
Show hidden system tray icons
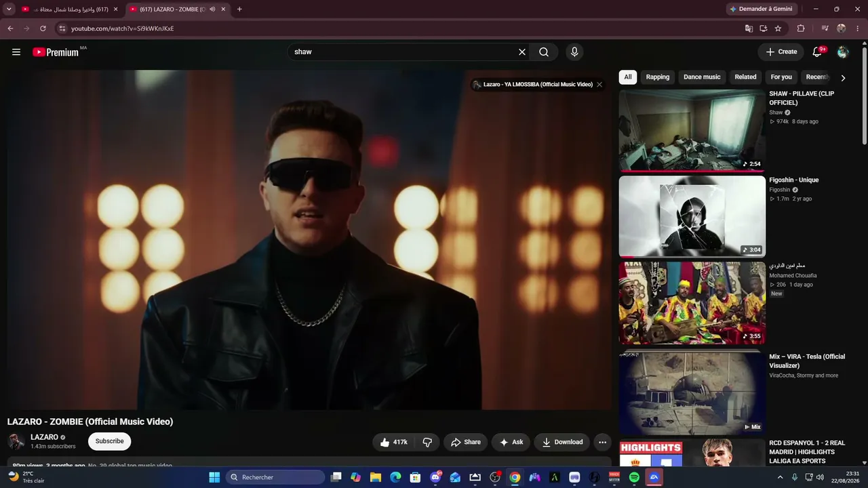pos(780,477)
